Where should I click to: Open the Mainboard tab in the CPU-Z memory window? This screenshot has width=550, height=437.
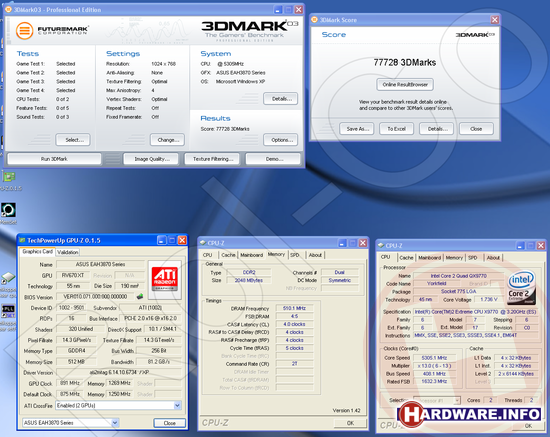click(251, 255)
